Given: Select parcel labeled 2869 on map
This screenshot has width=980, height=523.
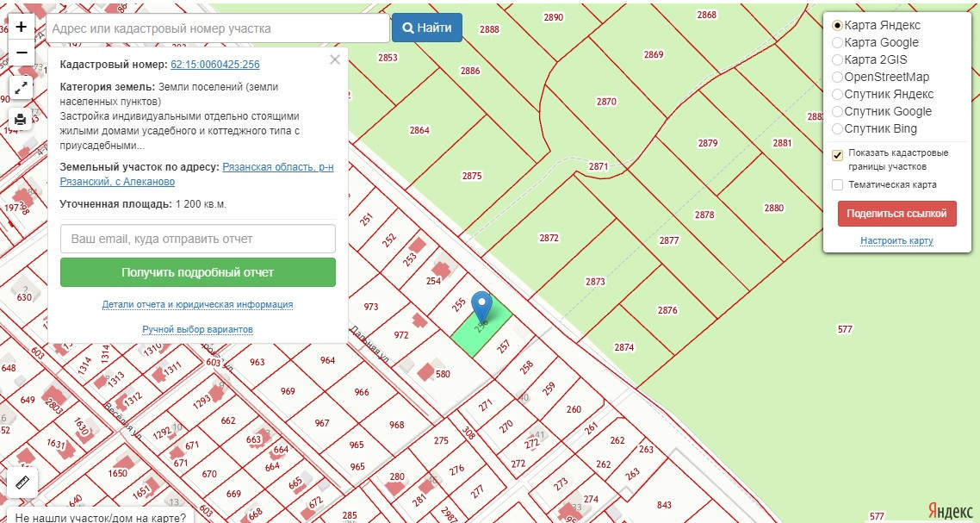Looking at the screenshot, I should (653, 54).
